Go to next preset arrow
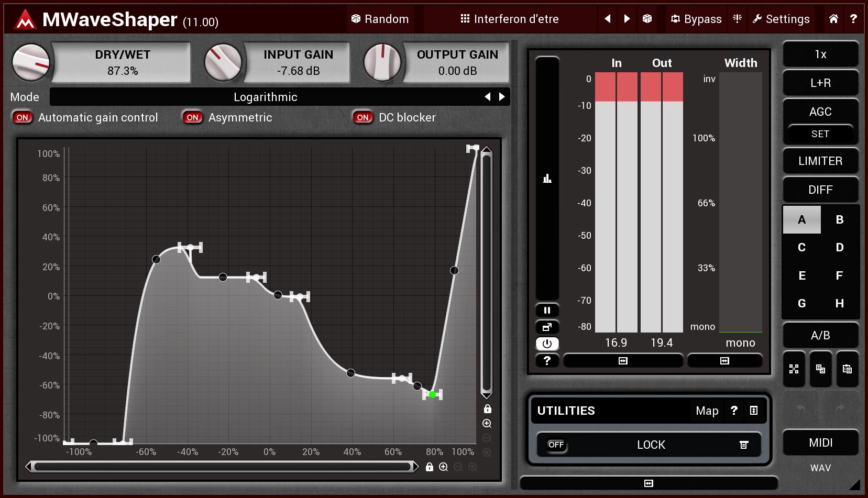The width and height of the screenshot is (868, 498). 627,19
